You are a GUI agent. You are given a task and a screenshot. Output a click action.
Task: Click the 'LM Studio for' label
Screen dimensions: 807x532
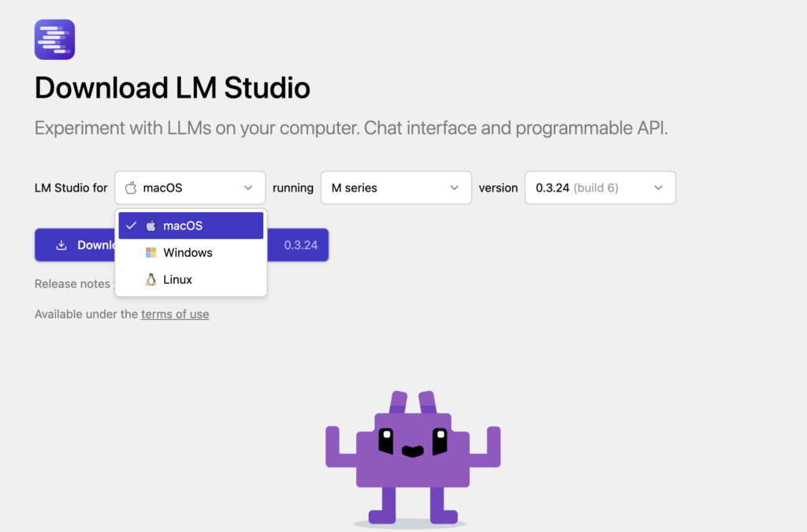click(x=71, y=188)
